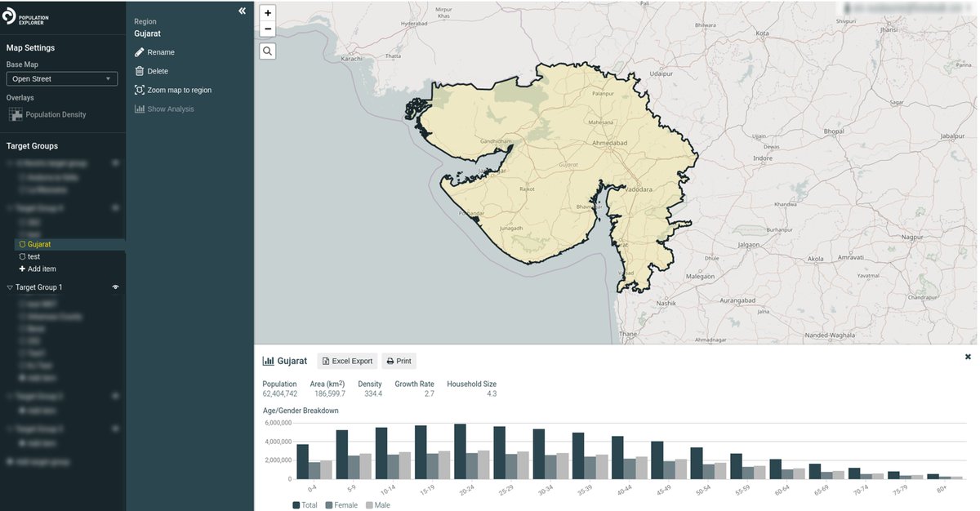Click the Show Analysis chart icon
Screen dimensions: 980x511
coord(140,109)
